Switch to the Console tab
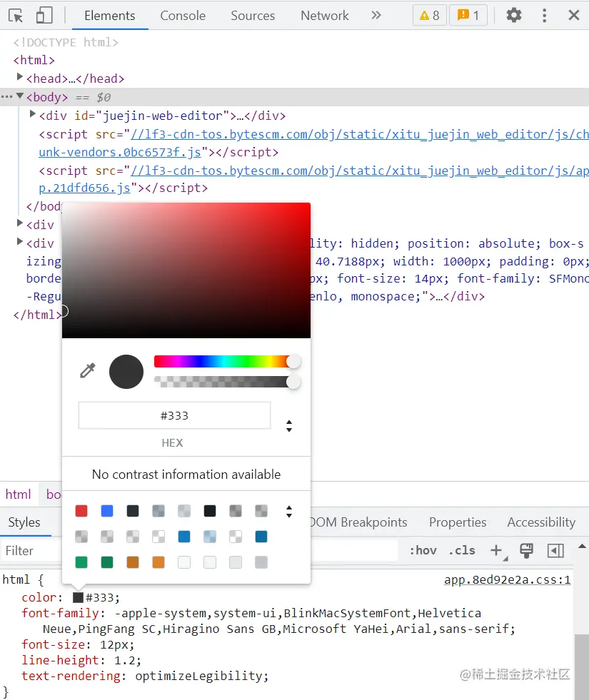 pos(183,16)
